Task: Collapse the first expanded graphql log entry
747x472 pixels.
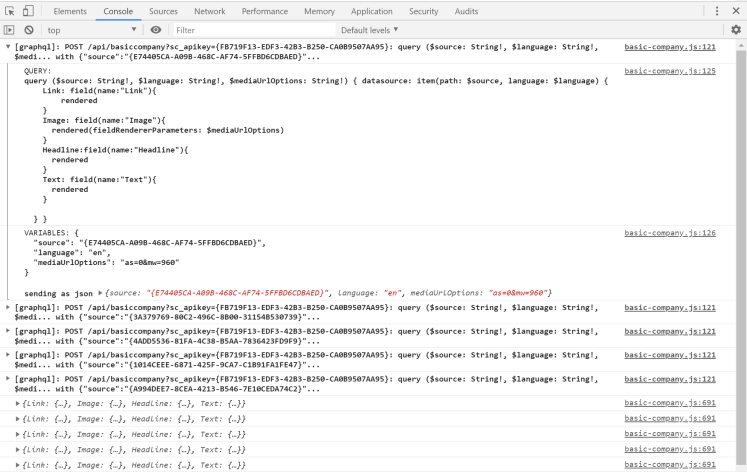Action: pyautogui.click(x=9, y=46)
